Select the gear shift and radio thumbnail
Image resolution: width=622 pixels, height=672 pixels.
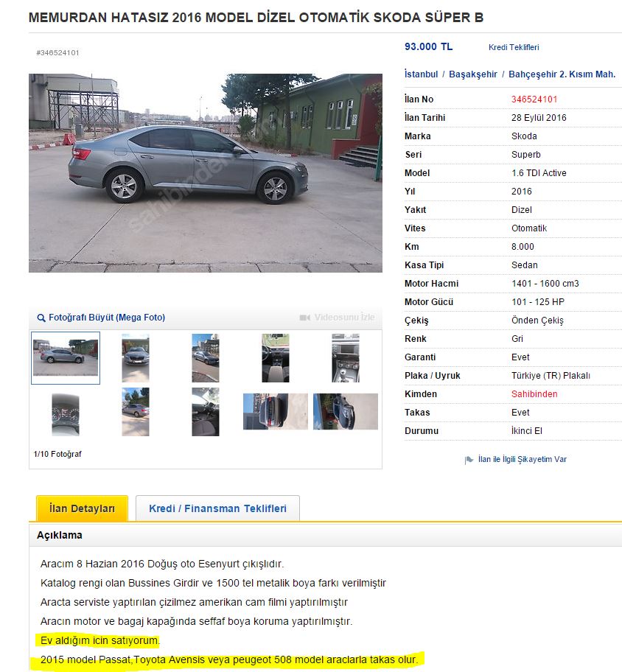(x=346, y=358)
